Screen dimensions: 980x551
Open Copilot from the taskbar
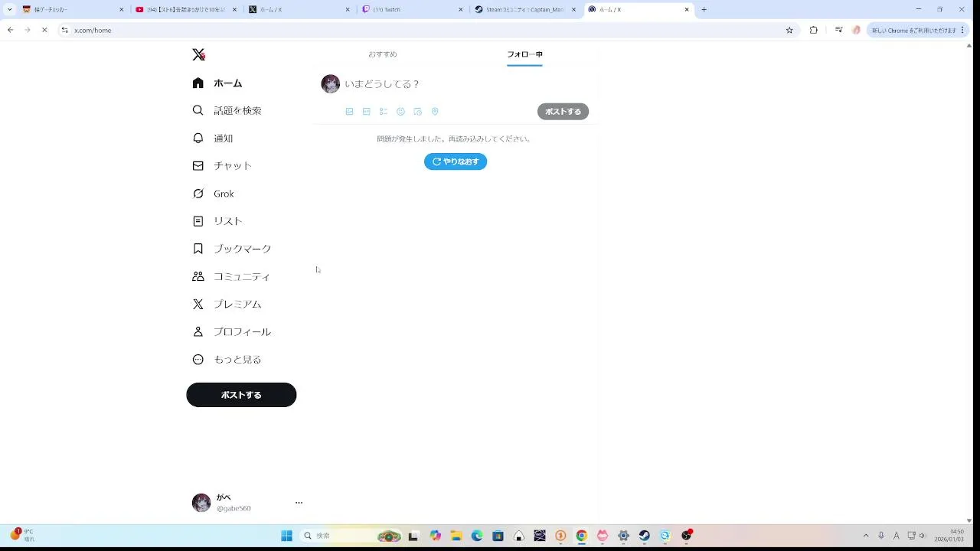[x=435, y=536]
